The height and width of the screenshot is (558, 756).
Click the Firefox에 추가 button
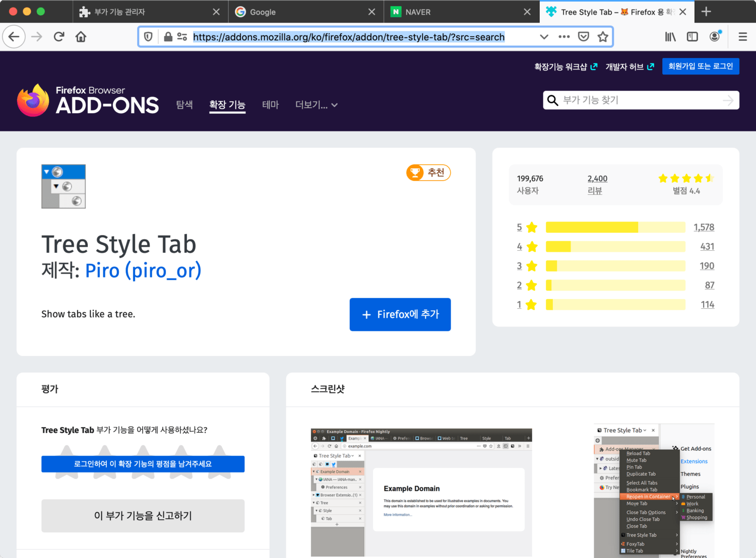[400, 314]
